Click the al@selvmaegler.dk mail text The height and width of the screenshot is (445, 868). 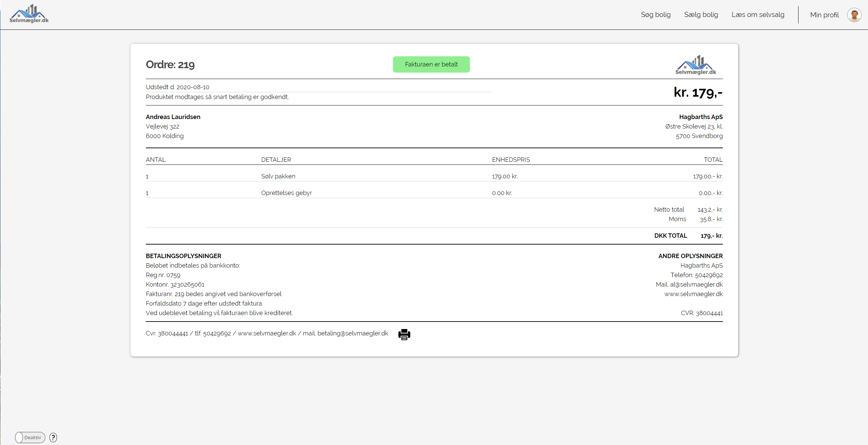(x=696, y=284)
